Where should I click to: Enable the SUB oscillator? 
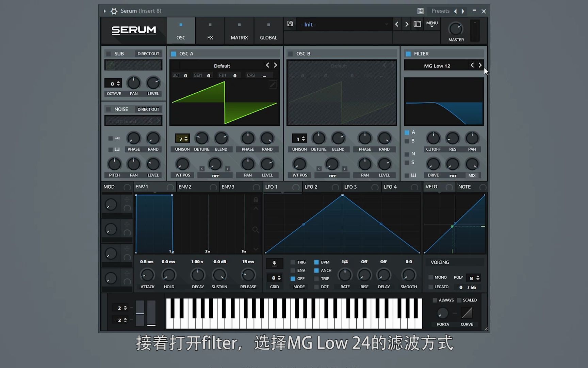[x=109, y=54]
